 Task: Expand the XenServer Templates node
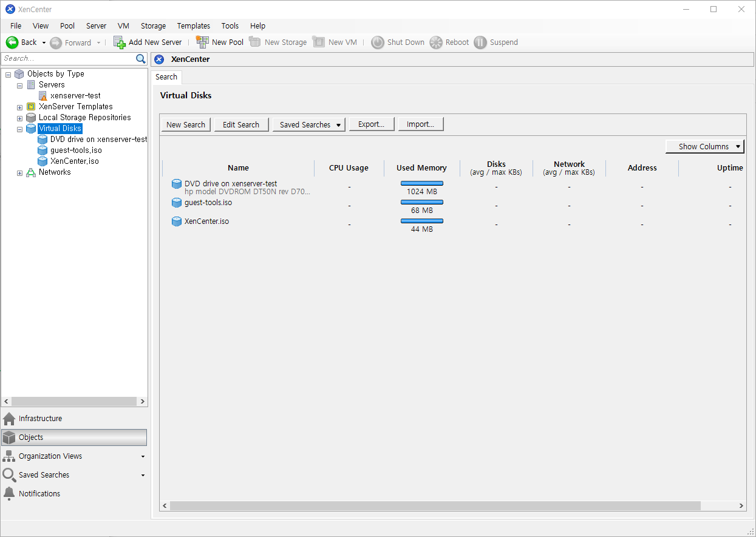(x=19, y=107)
